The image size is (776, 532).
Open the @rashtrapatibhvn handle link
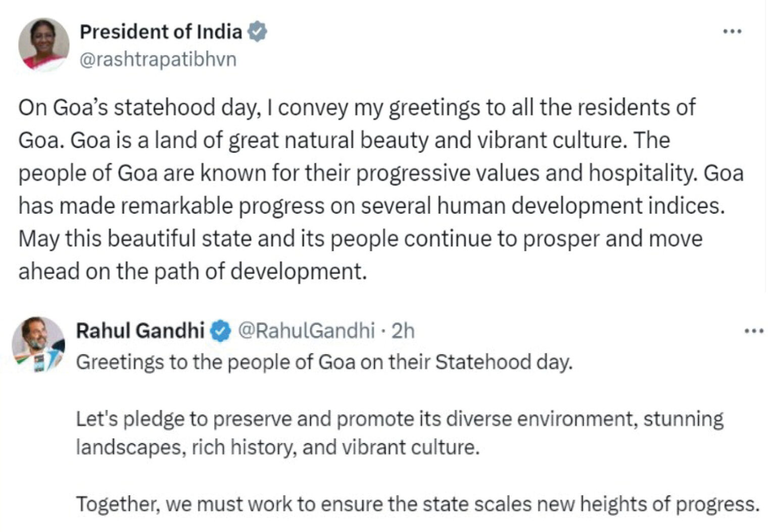click(158, 59)
